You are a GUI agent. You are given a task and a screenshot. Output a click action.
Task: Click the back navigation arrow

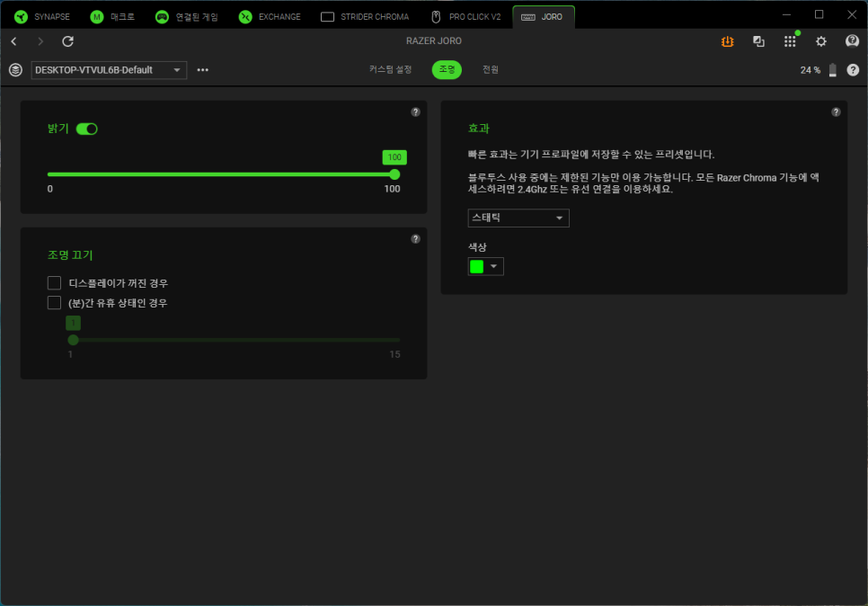click(x=13, y=41)
